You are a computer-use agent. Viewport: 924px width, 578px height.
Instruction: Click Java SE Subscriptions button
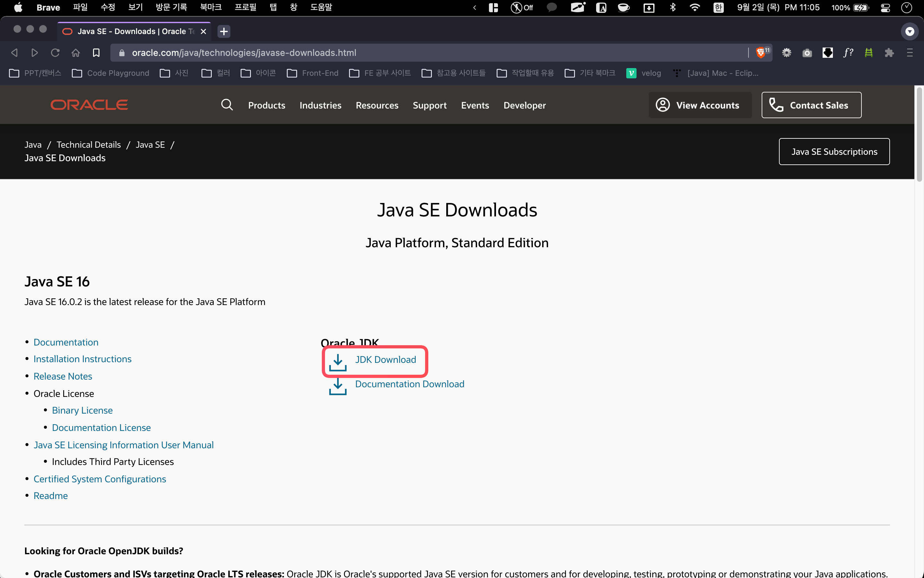834,151
